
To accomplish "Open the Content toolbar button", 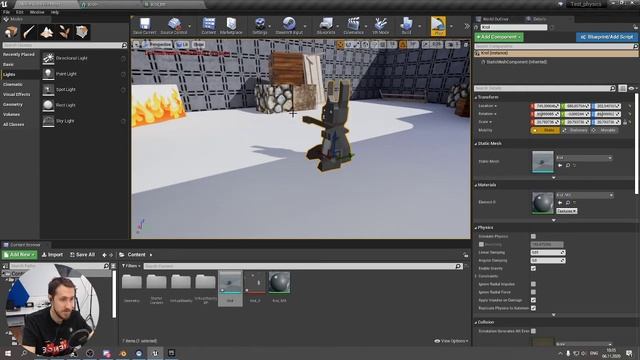I will [x=209, y=26].
